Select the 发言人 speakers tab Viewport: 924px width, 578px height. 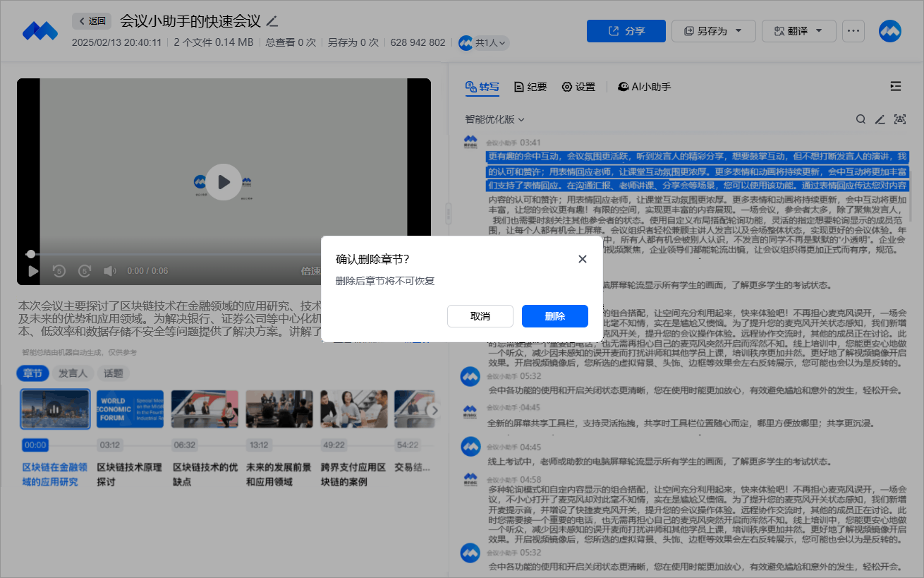(73, 373)
